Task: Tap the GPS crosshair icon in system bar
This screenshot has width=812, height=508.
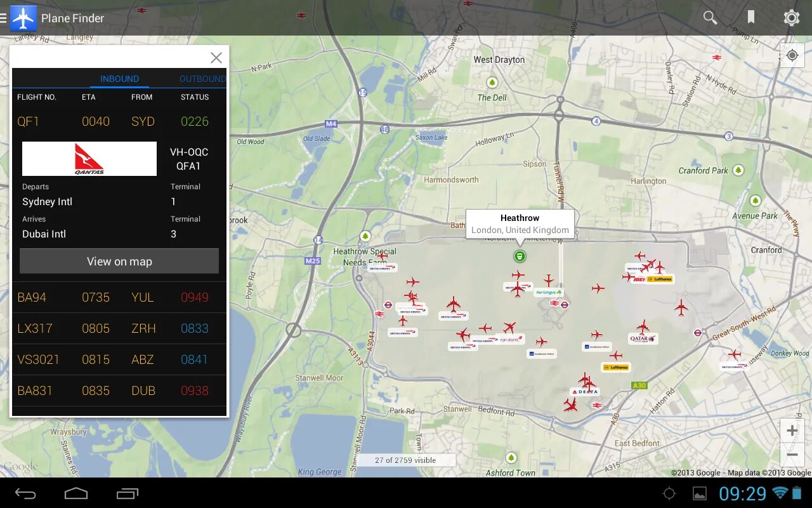Action: point(669,493)
